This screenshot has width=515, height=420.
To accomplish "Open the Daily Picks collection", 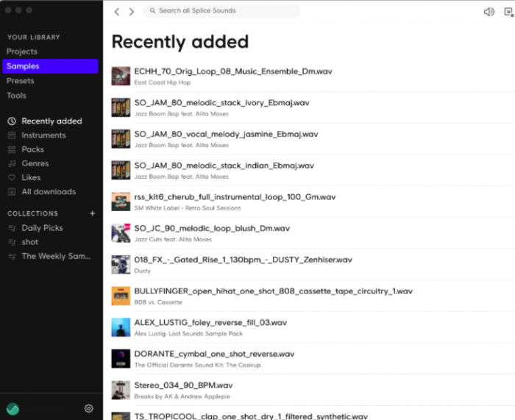I will (x=42, y=228).
